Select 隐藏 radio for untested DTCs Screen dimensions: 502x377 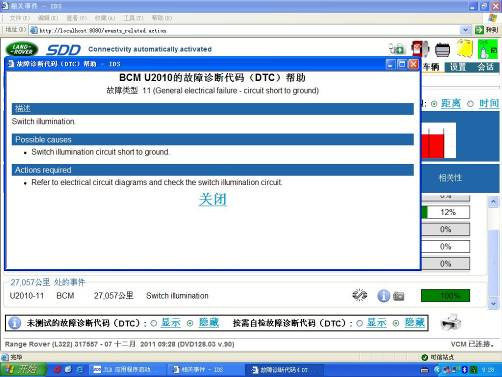190,323
